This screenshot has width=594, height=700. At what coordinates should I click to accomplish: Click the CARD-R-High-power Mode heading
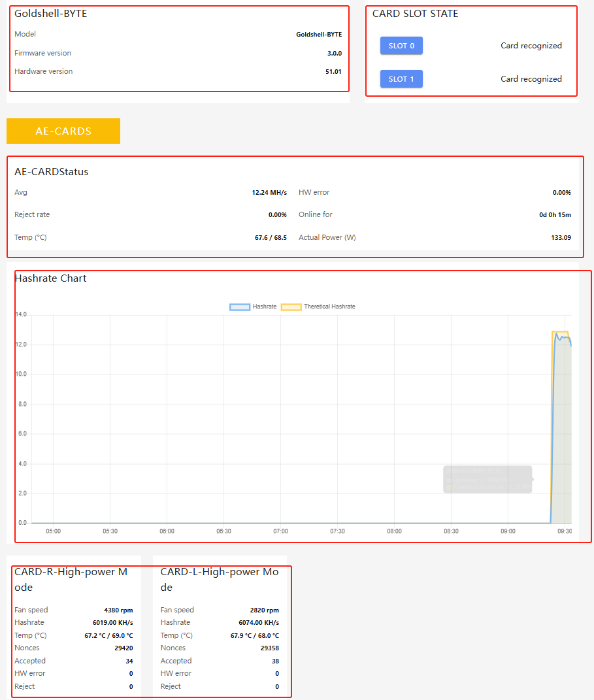pos(71,580)
